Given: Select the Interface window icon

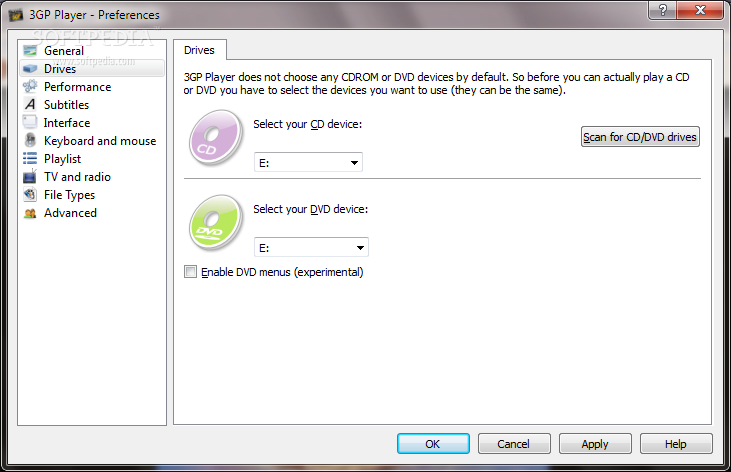Looking at the screenshot, I should 30,122.
